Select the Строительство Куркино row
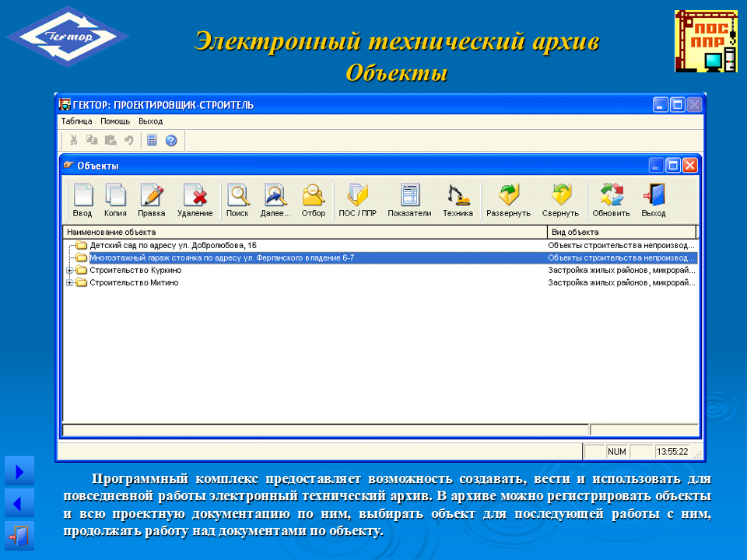747x560 pixels. pos(380,270)
